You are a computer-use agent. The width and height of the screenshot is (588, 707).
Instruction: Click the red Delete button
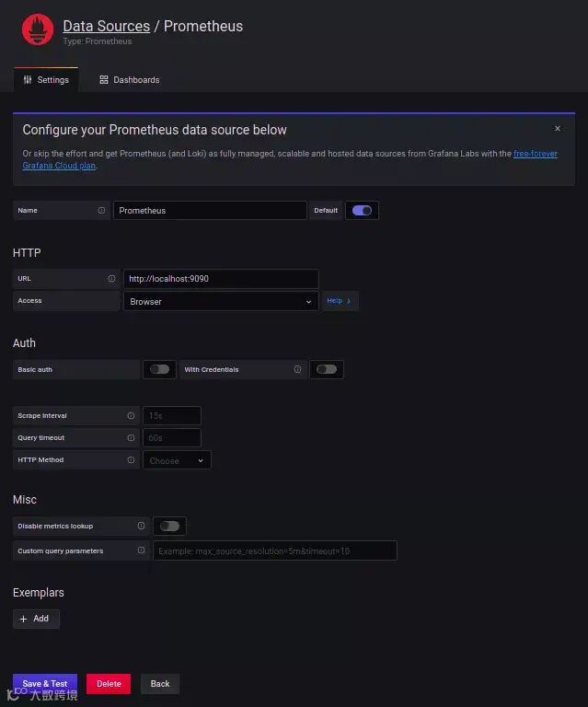tap(109, 684)
